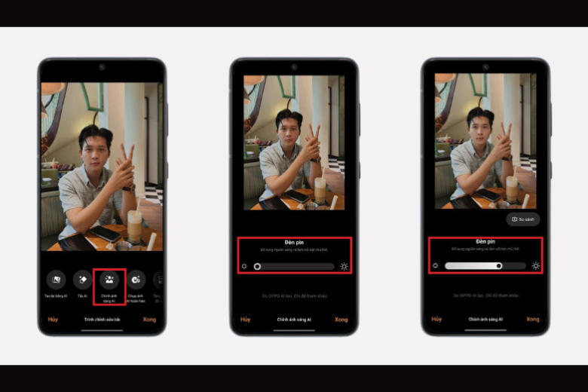Tap the partially visible tool at toolbar end

(158, 280)
